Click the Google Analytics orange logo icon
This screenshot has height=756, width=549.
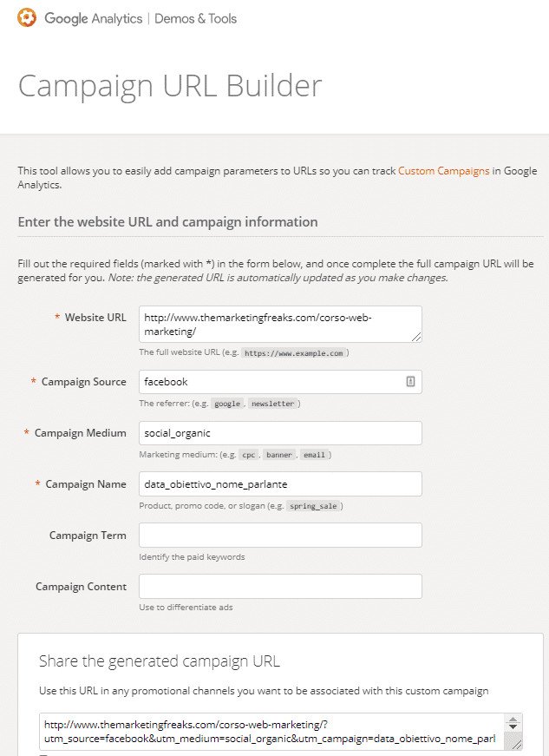click(x=27, y=18)
